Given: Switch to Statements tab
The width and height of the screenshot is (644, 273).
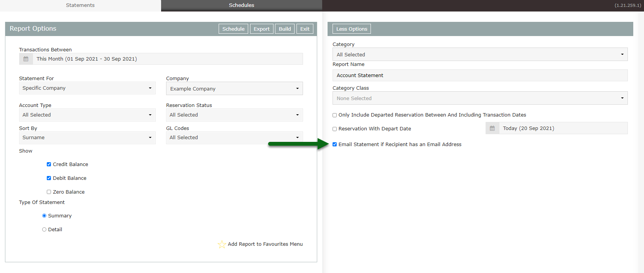Looking at the screenshot, I should [x=80, y=5].
